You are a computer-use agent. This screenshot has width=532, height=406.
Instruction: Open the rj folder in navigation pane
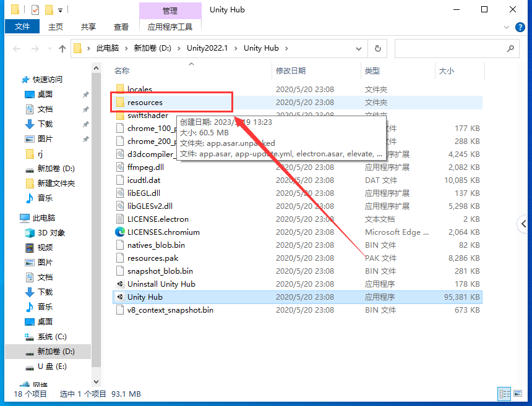pos(40,154)
